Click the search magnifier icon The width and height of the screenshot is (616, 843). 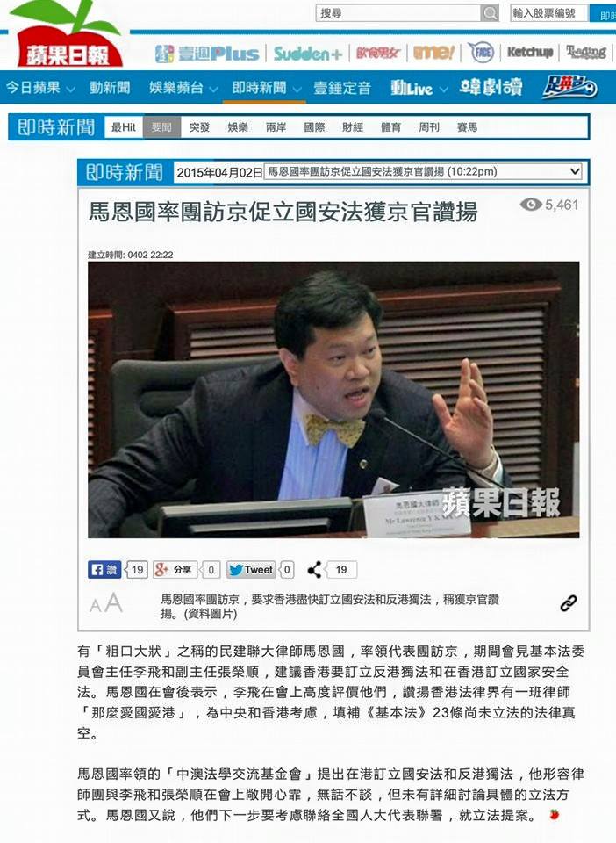pyautogui.click(x=490, y=13)
